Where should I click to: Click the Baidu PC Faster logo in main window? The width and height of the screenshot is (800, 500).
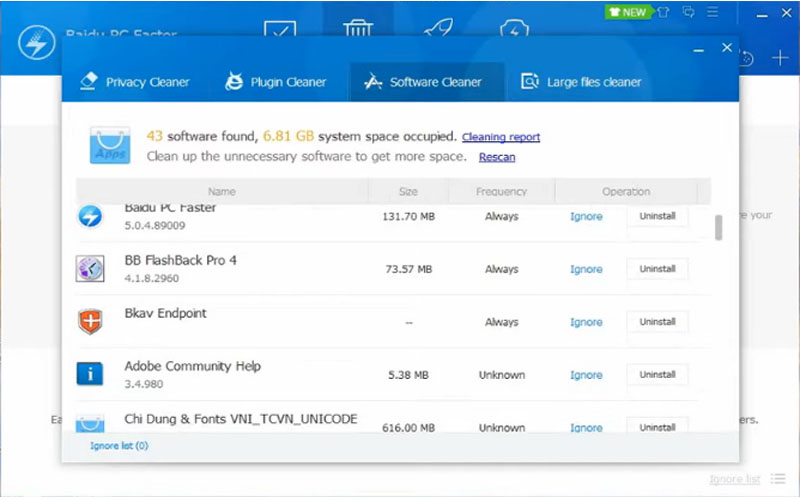click(x=37, y=43)
